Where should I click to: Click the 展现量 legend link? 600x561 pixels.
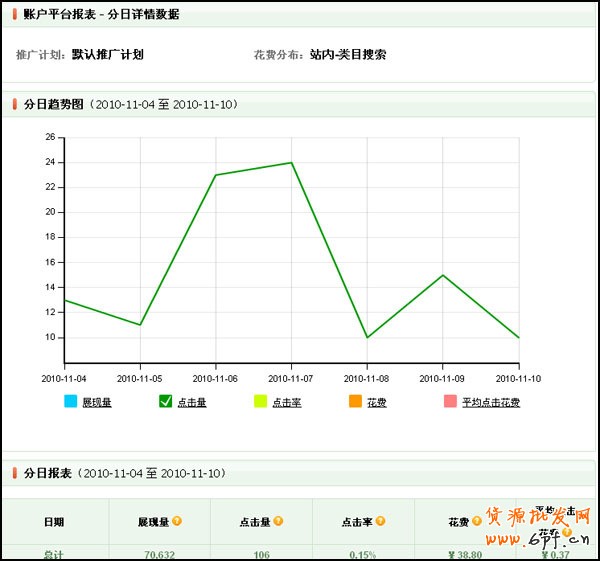point(97,403)
